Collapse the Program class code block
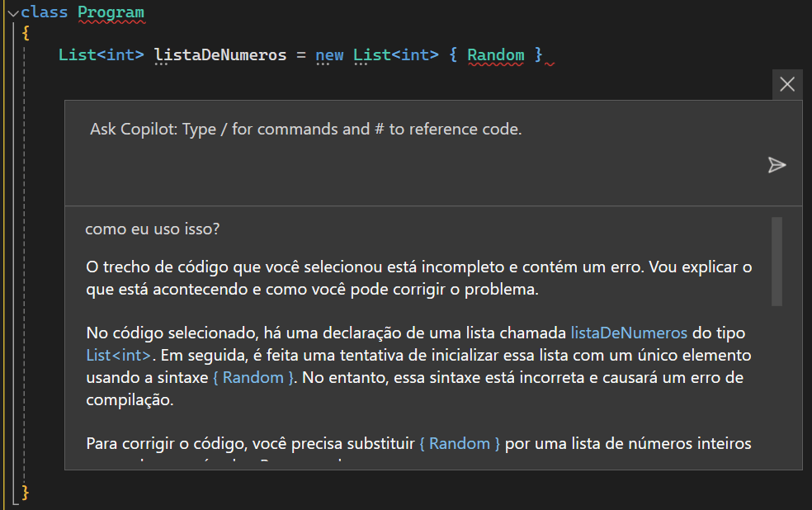 (12, 13)
